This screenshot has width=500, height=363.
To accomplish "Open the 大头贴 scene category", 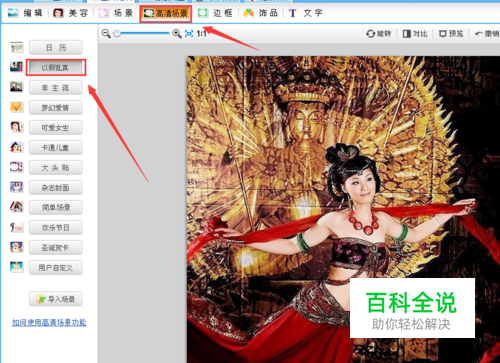I will pyautogui.click(x=55, y=168).
